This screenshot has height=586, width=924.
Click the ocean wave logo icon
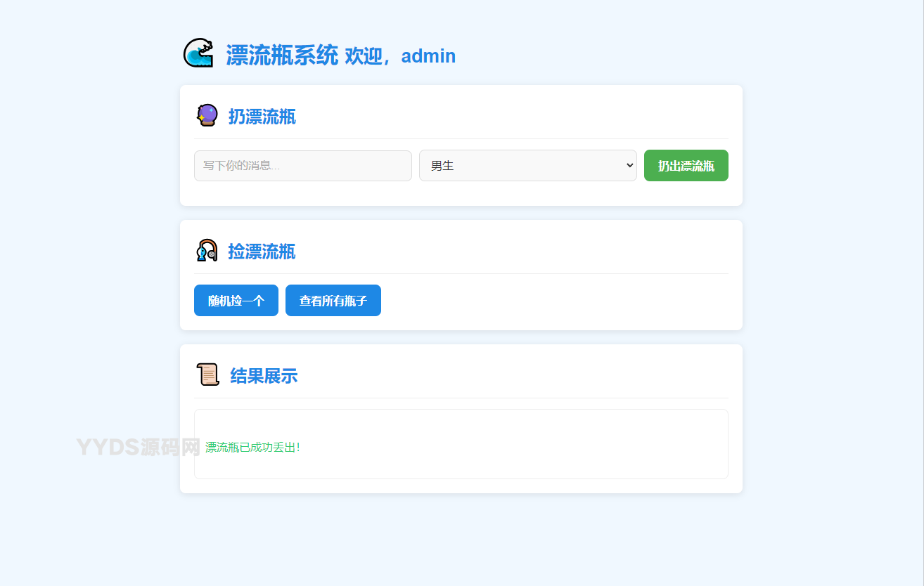tap(198, 53)
